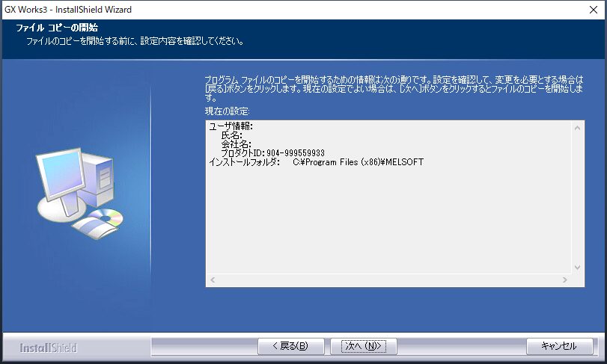Click the GX Works3 title bar

coord(225,8)
